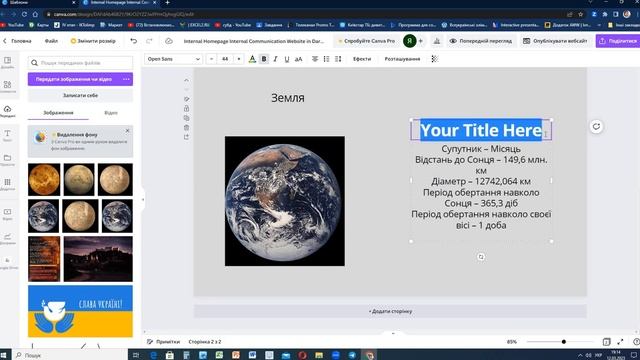Click Опублікувати вебсайт publish button
The image size is (640, 360).
click(555, 41)
